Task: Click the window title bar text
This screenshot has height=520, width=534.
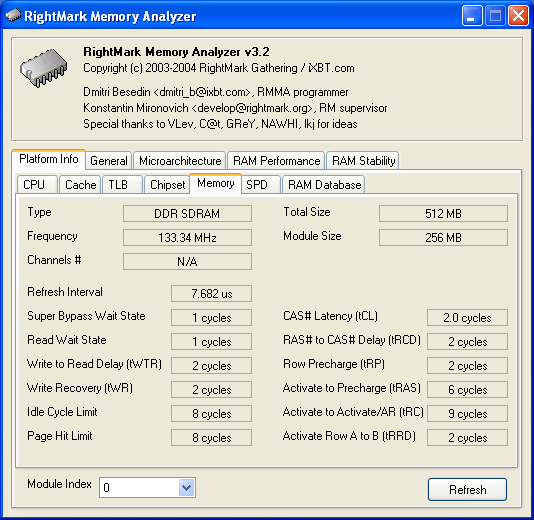Action: 110,16
